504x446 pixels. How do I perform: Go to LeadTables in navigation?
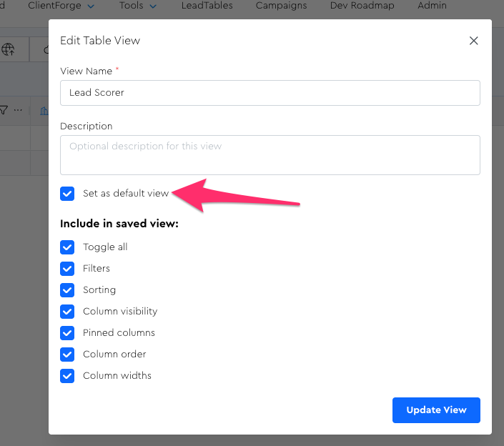pyautogui.click(x=207, y=6)
